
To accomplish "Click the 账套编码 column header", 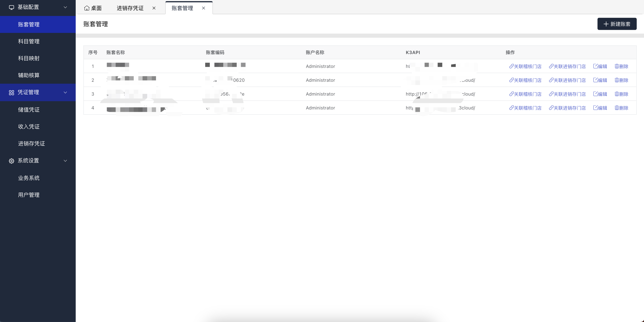I will click(215, 52).
